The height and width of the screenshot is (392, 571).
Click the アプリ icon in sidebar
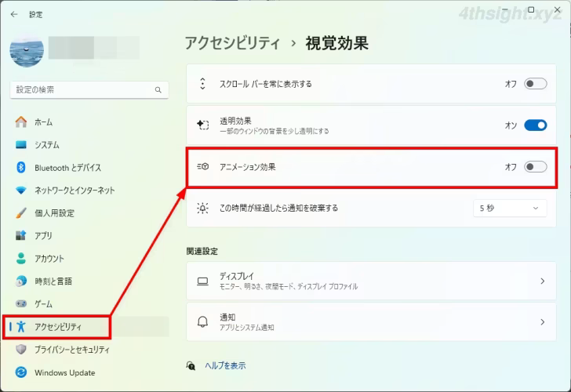coord(21,235)
